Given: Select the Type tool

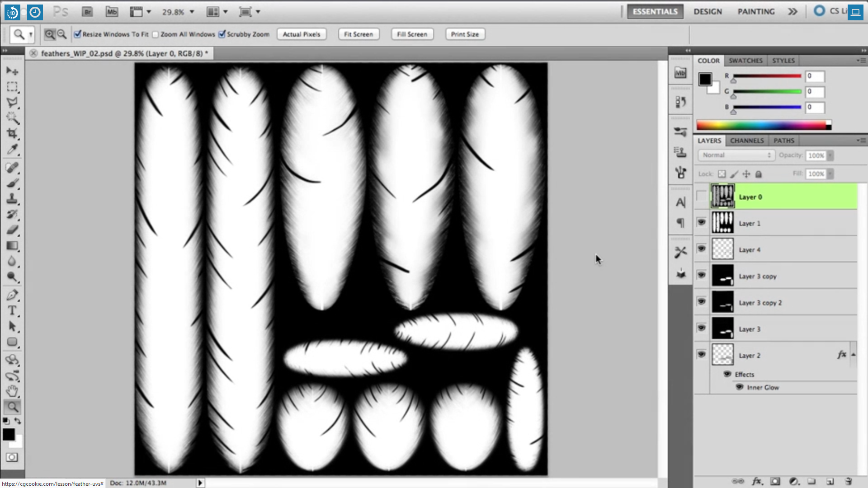Looking at the screenshot, I should [x=12, y=311].
